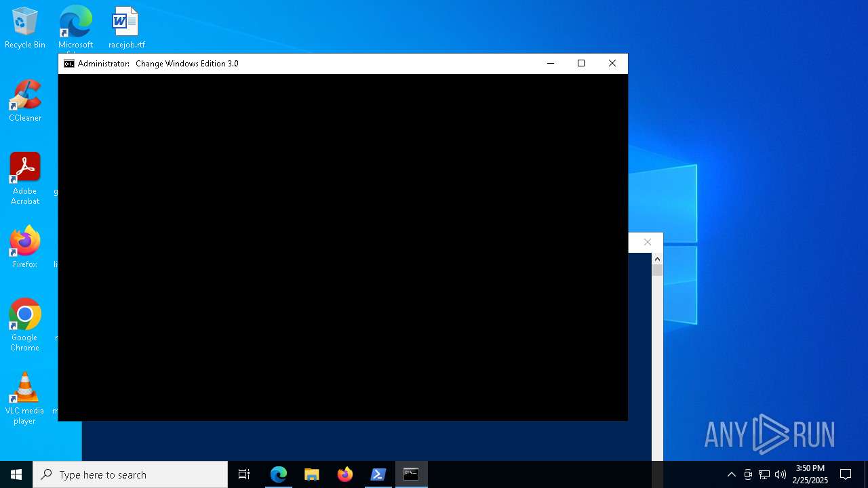Image resolution: width=868 pixels, height=488 pixels.
Task: Open File Explorer from the taskbar
Action: pyautogui.click(x=312, y=474)
